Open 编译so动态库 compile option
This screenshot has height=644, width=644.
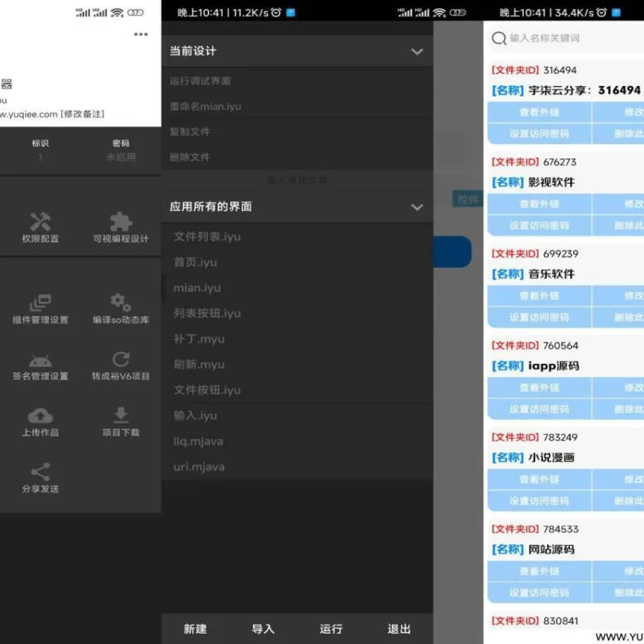(121, 309)
